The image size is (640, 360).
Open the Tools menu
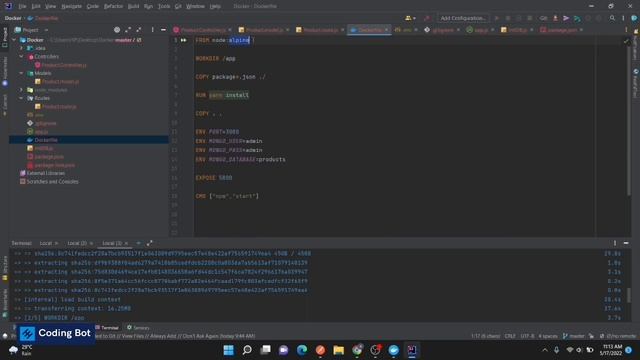click(x=164, y=6)
